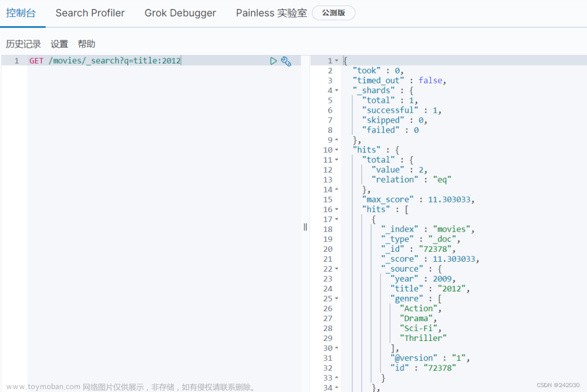Collapse the hits array at line 16
587x392 pixels.
(336, 209)
